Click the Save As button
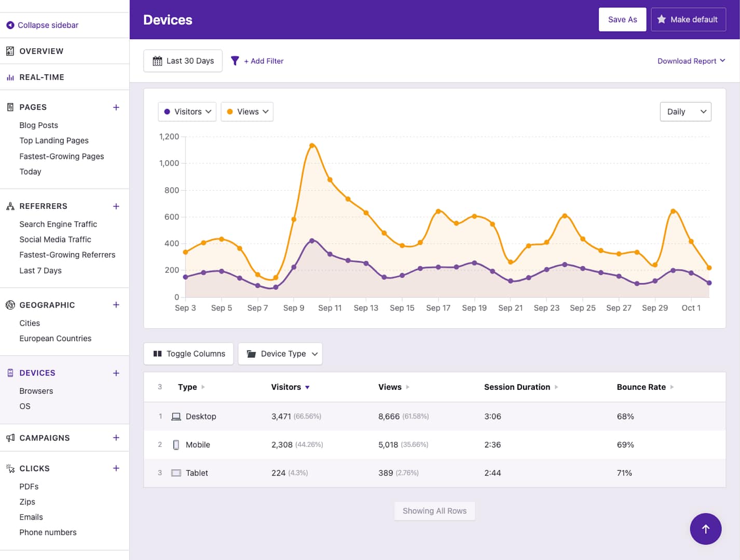740x560 pixels. point(622,19)
